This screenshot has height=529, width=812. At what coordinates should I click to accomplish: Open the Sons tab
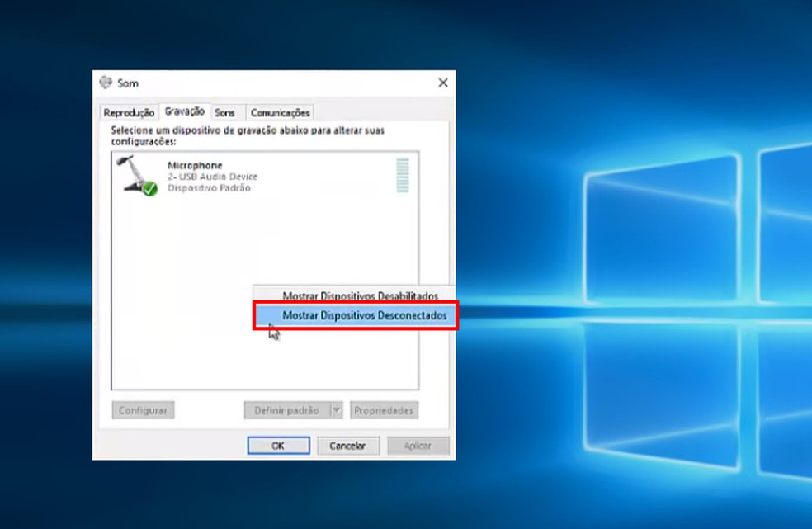(x=224, y=112)
